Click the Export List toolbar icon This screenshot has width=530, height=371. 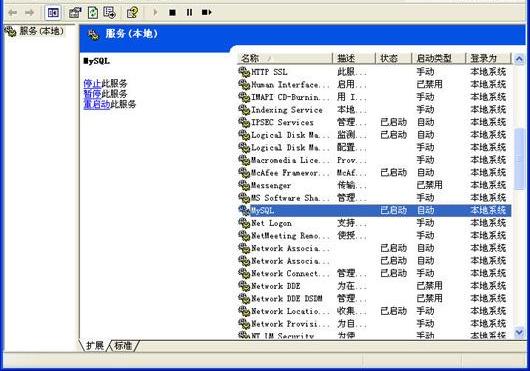110,13
